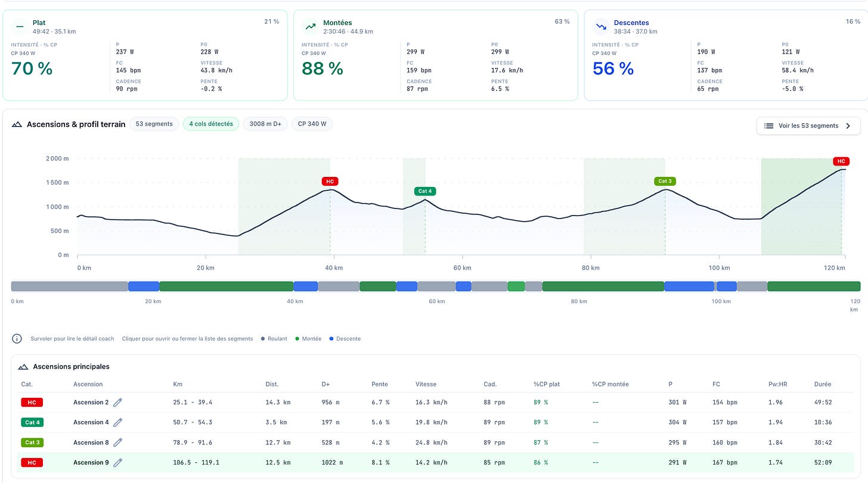Click the Cat 4 badge in ascensions table
The height and width of the screenshot is (483, 868).
(32, 423)
